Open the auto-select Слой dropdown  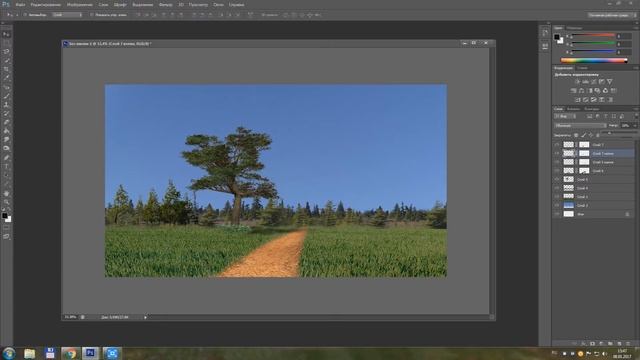pos(67,15)
